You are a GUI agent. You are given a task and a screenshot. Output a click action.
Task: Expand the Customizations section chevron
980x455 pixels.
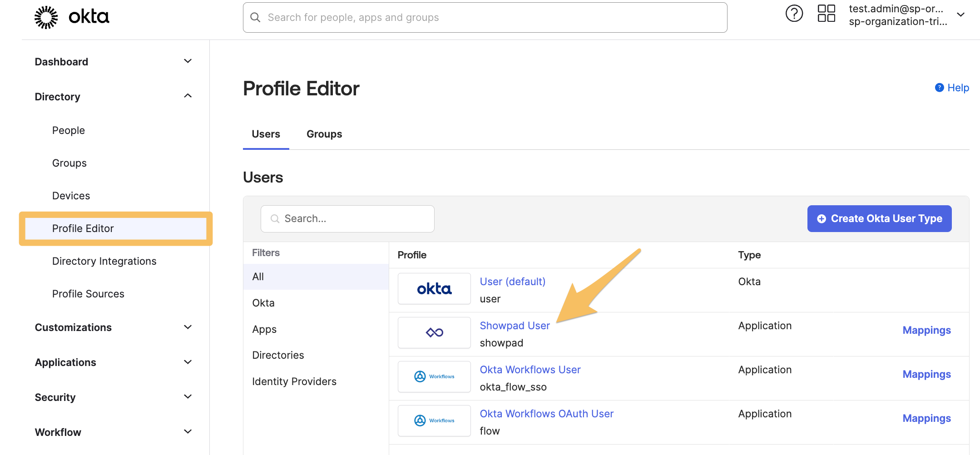[x=188, y=327]
